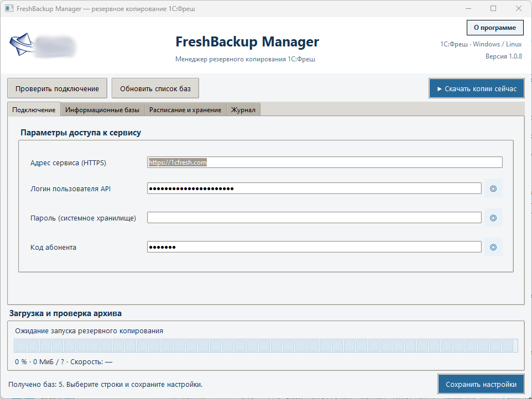Select the Подключение tab
The image size is (532, 399).
(34, 109)
